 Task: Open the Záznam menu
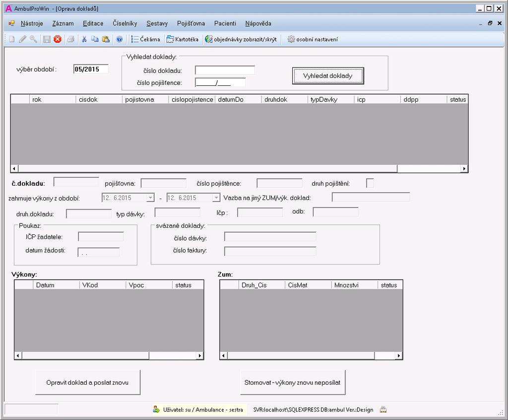(63, 23)
